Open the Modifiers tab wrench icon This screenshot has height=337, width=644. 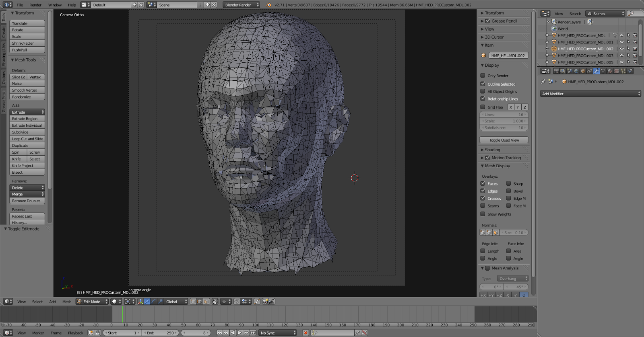[597, 71]
